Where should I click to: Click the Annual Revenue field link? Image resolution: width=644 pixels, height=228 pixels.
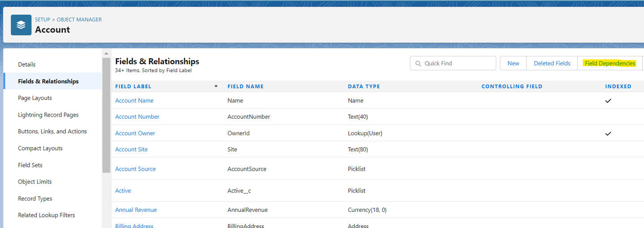[x=136, y=210]
